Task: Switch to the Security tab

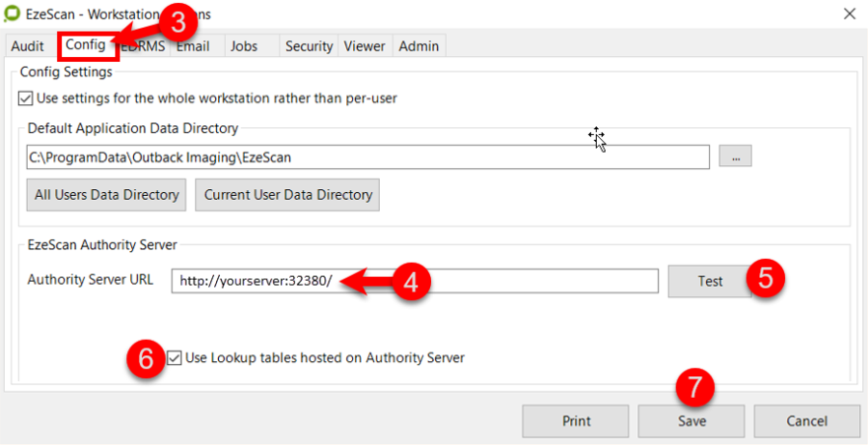Action: (x=309, y=46)
